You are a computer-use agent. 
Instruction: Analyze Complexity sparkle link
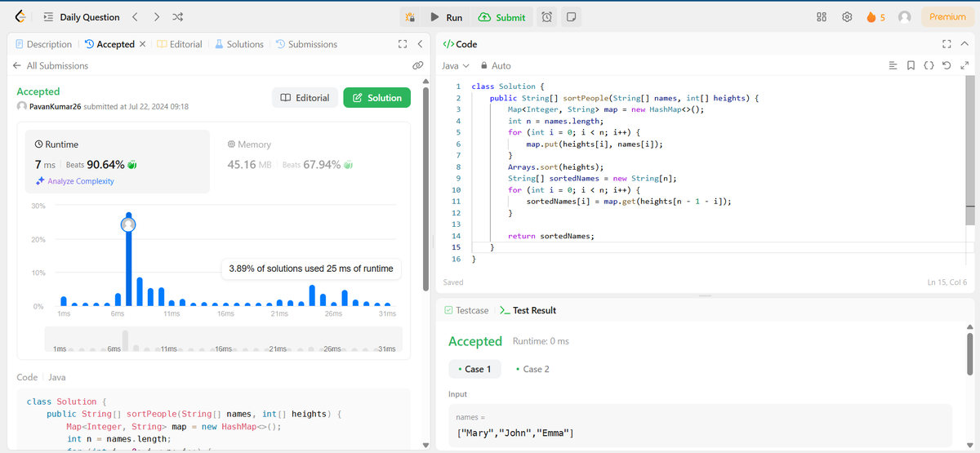(x=74, y=181)
